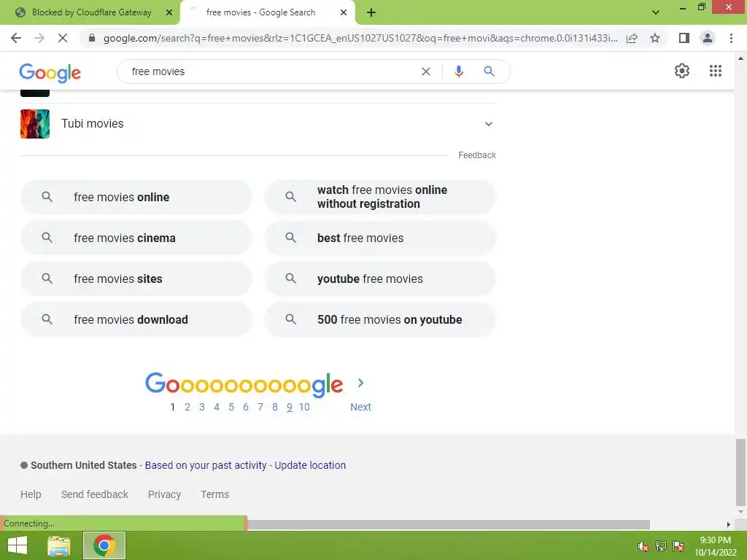View site info via the padlock icon
The image size is (747, 560).
92,38
